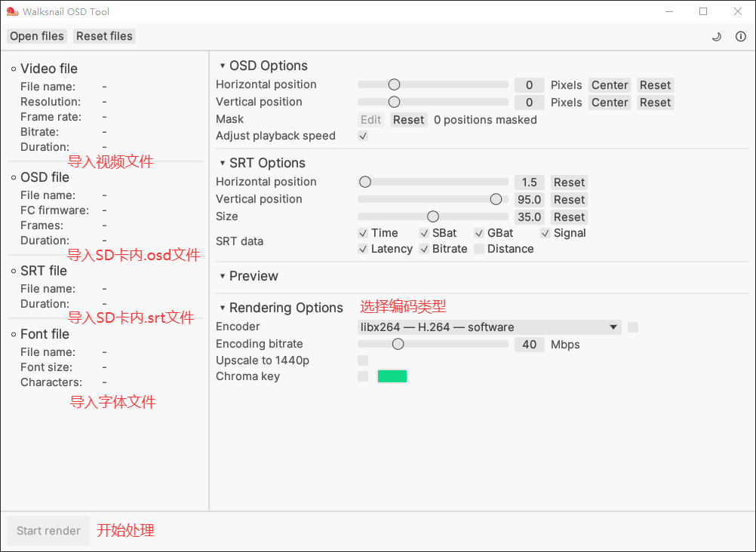Center the OSD horizontal position

pos(610,85)
